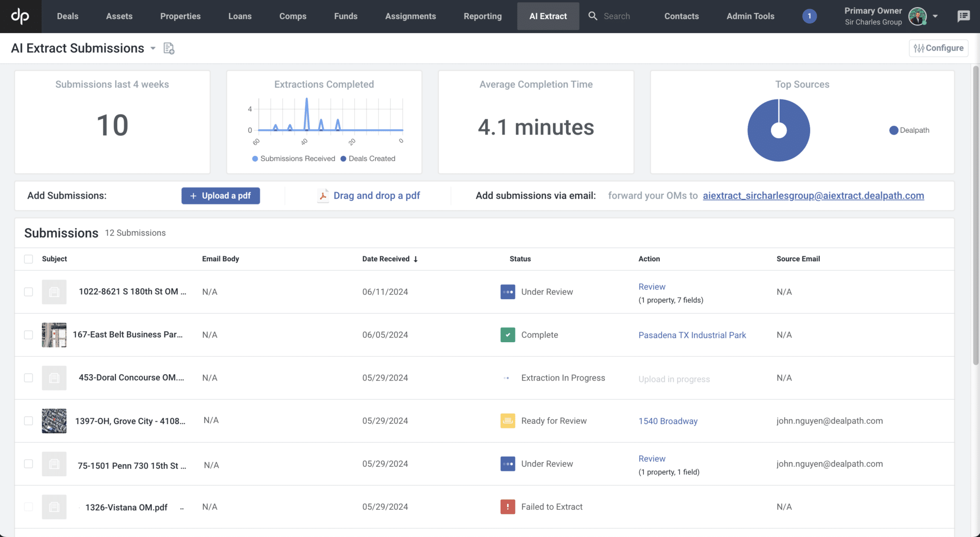Open Admin Tools
Image resolution: width=980 pixels, height=537 pixels.
(x=750, y=16)
